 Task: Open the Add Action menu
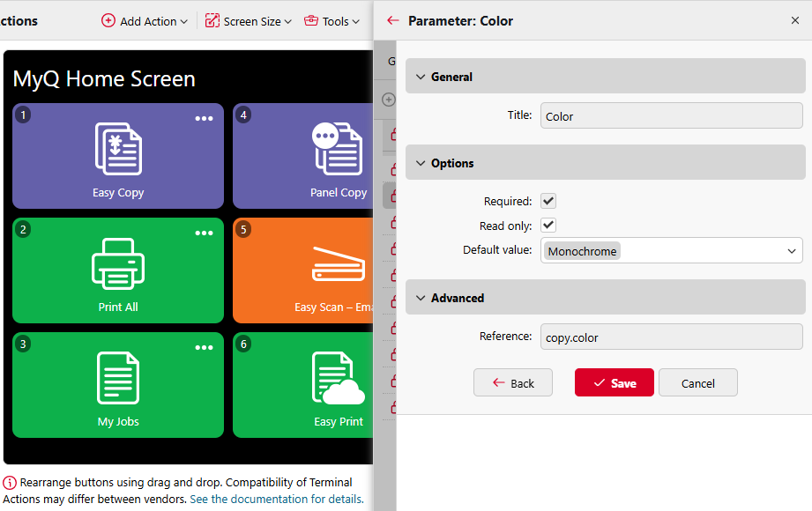click(x=145, y=21)
